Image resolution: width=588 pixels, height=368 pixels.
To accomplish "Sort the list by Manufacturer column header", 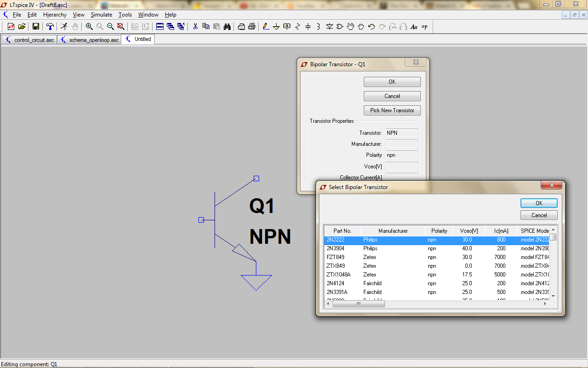I will click(393, 231).
